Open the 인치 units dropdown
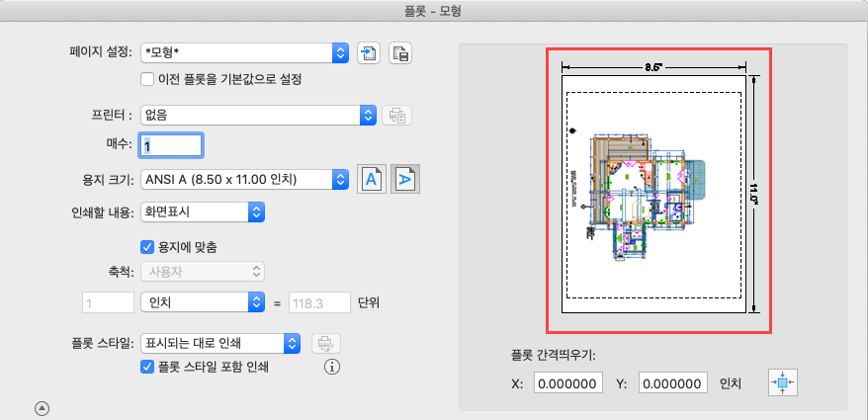 click(x=203, y=302)
